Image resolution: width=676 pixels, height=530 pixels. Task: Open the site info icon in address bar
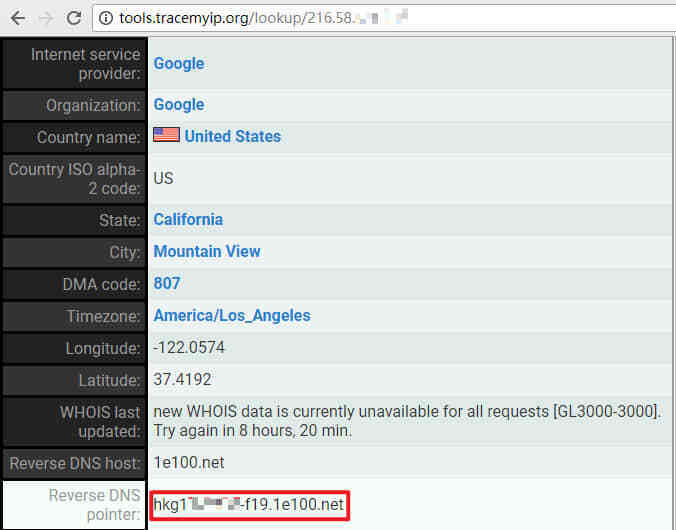click(x=106, y=18)
